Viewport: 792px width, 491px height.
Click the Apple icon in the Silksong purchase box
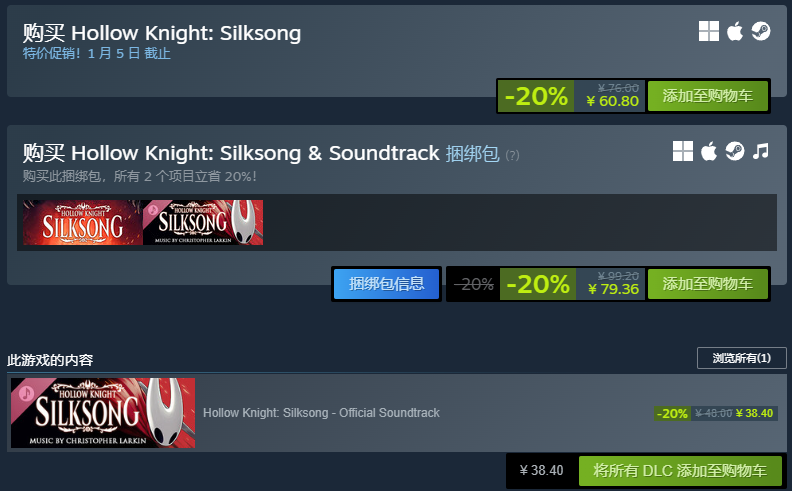735,31
